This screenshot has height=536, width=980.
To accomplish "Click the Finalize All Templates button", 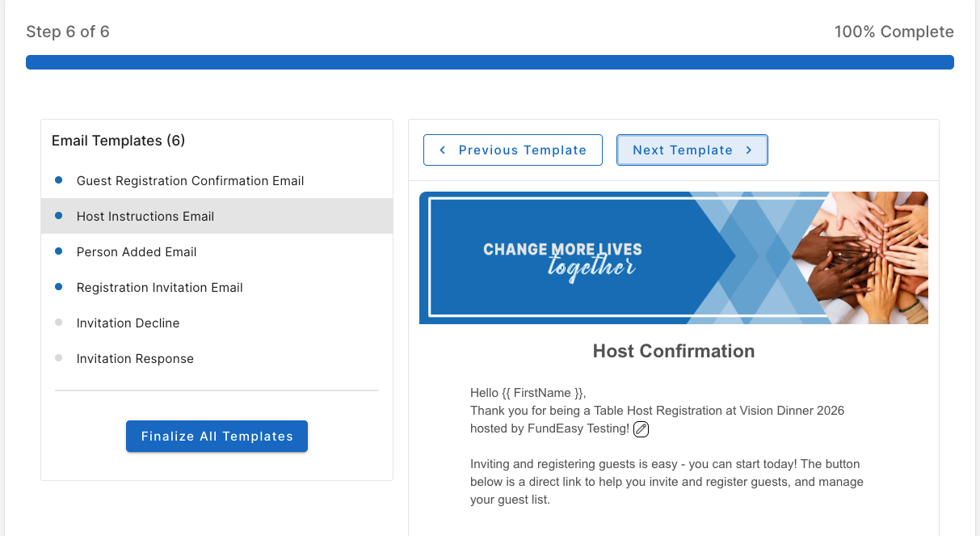I will tap(217, 436).
